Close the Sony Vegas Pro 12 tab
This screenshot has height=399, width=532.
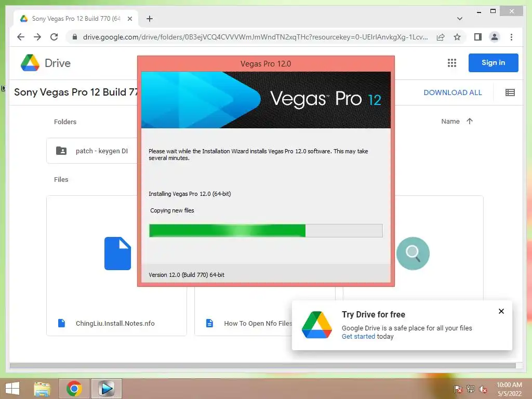129,19
